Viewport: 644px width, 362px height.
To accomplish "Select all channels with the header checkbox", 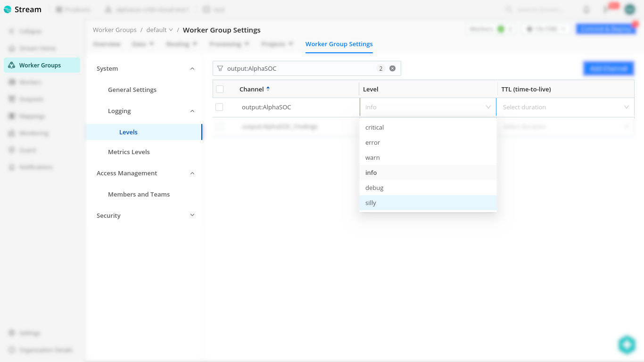I will (219, 89).
